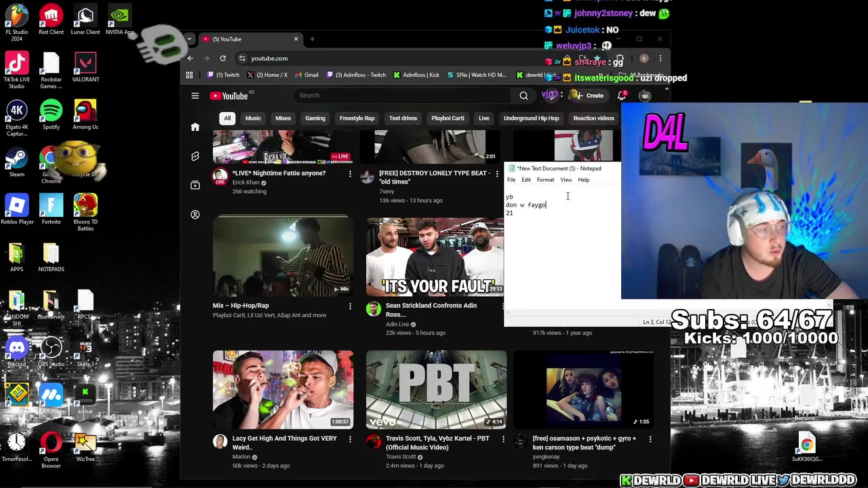Click the Create button on YouTube
The image size is (868, 488).
[589, 96]
